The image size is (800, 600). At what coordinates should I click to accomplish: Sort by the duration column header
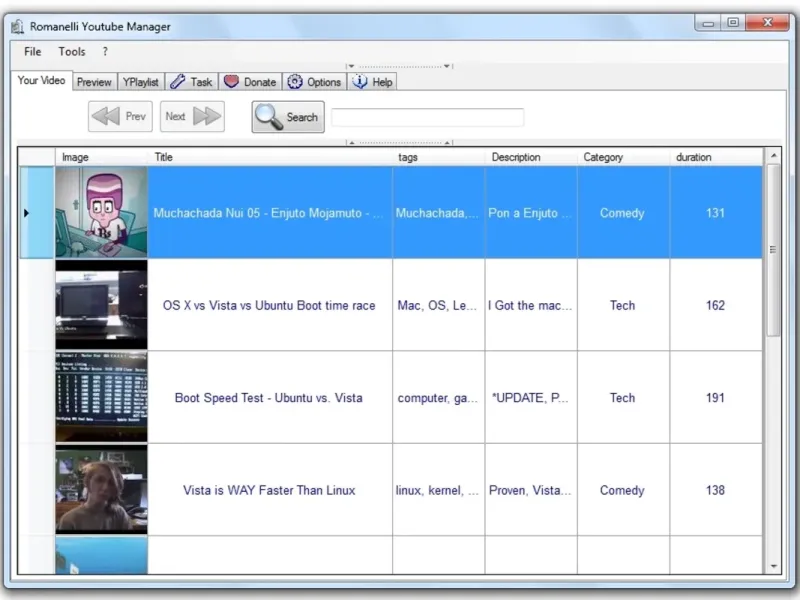tap(716, 157)
